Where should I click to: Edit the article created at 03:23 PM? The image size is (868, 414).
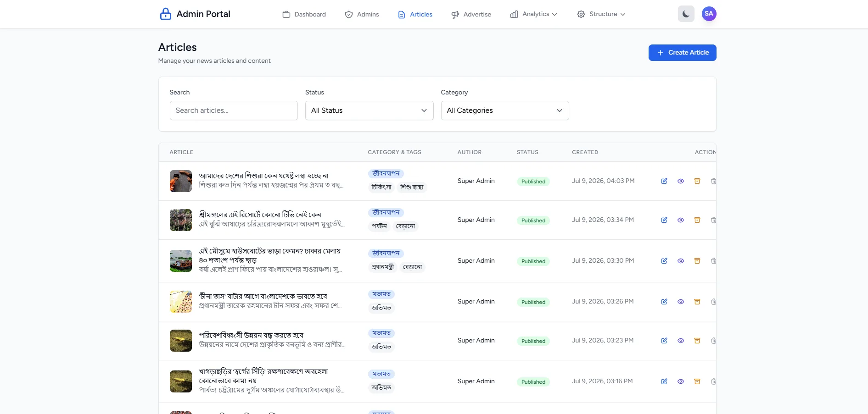tap(664, 341)
